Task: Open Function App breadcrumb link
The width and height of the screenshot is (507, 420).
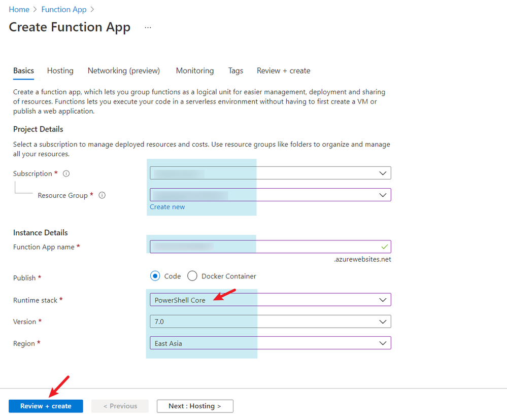Action: 64,10
